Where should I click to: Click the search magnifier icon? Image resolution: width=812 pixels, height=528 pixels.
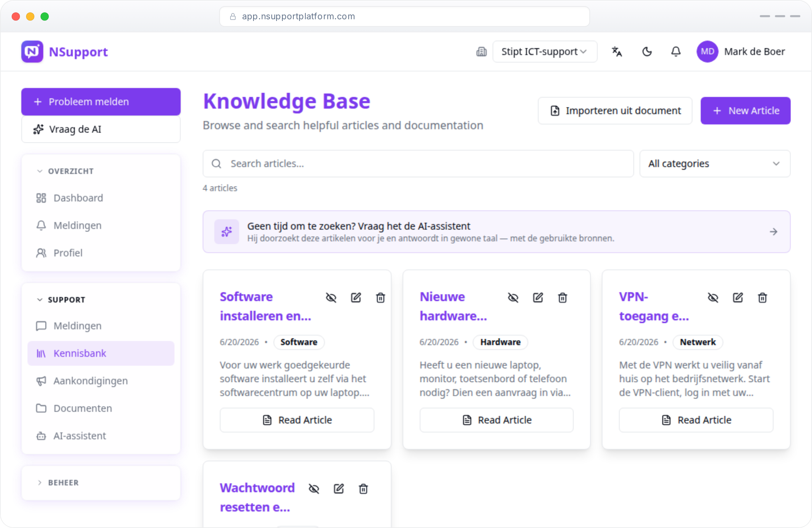tap(216, 164)
